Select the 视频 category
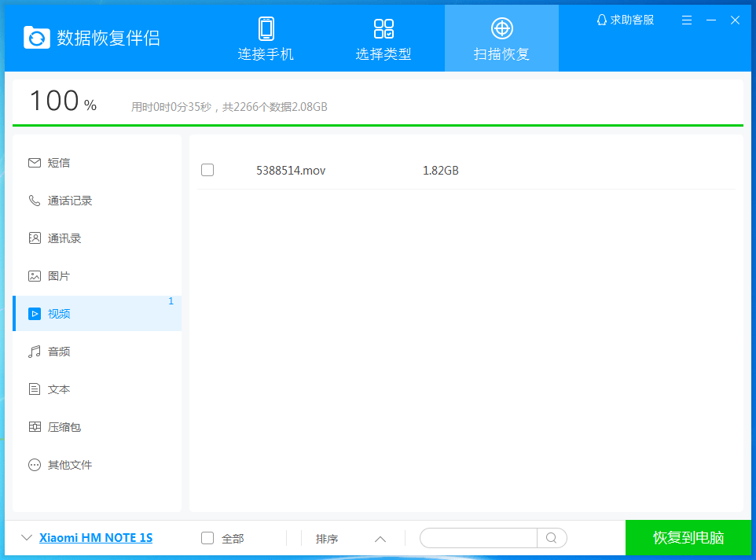This screenshot has width=756, height=560. tap(97, 314)
